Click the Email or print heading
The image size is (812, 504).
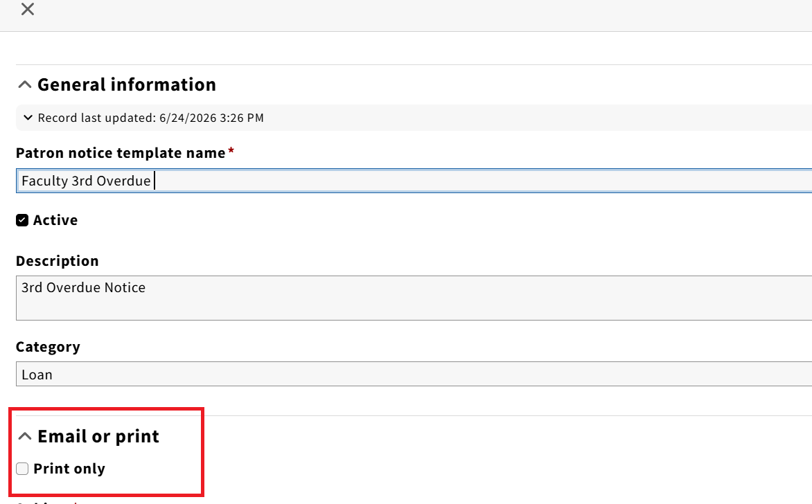pos(98,436)
